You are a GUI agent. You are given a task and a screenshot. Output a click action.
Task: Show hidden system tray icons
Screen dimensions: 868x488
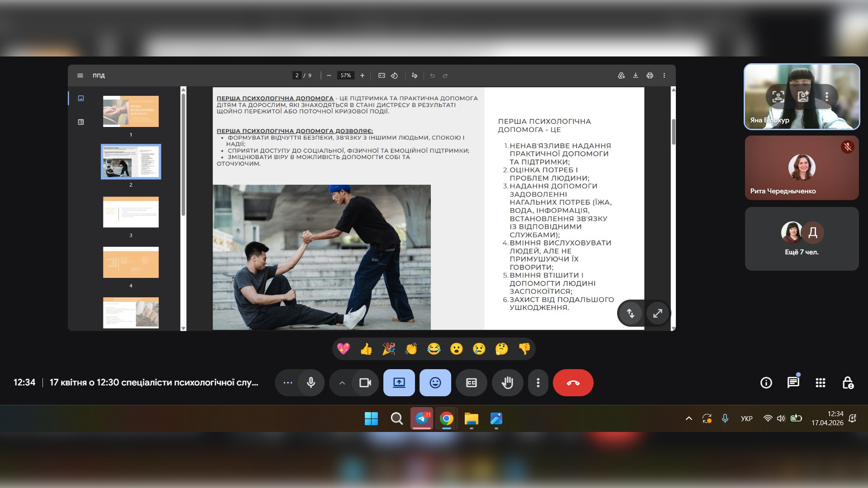pos(689,418)
